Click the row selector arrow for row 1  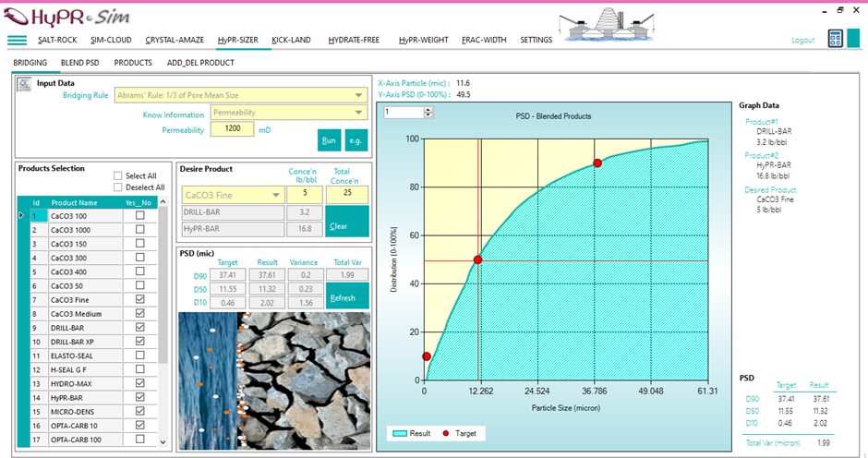(x=22, y=215)
